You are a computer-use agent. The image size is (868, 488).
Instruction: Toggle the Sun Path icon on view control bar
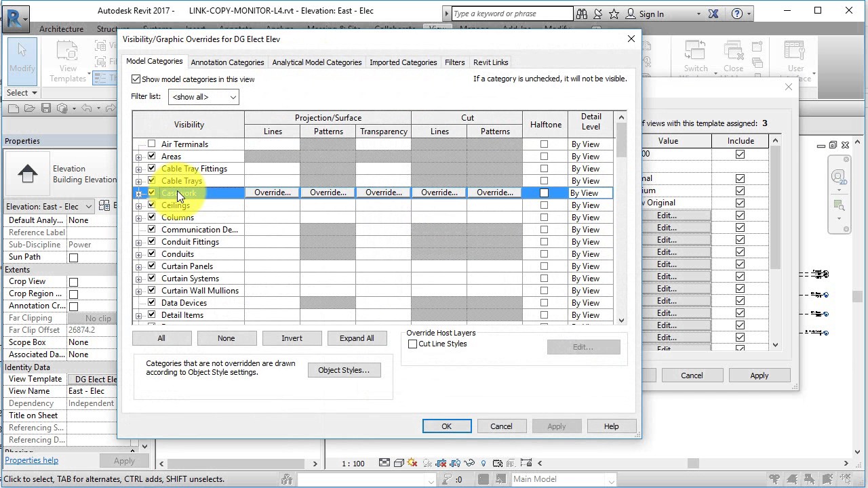point(410,464)
